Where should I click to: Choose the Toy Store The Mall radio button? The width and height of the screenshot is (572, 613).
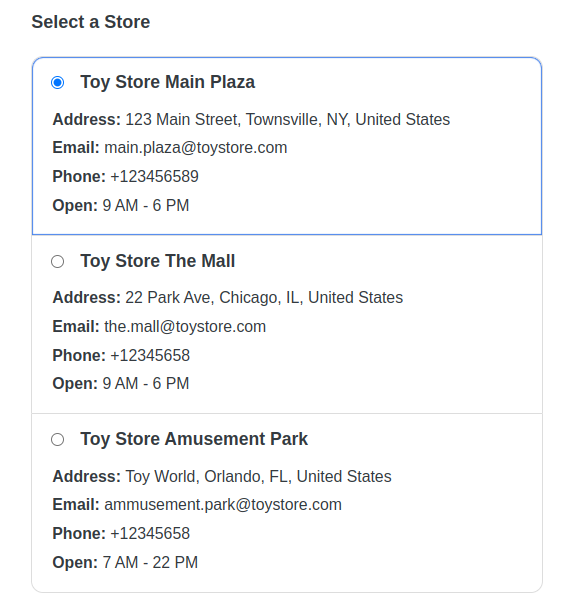[x=57, y=262]
